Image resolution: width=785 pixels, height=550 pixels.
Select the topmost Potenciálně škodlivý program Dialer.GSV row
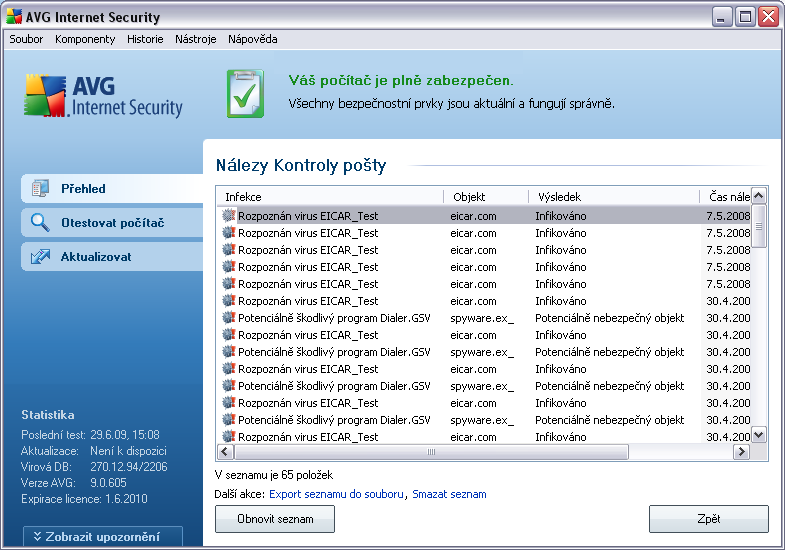[x=484, y=318]
